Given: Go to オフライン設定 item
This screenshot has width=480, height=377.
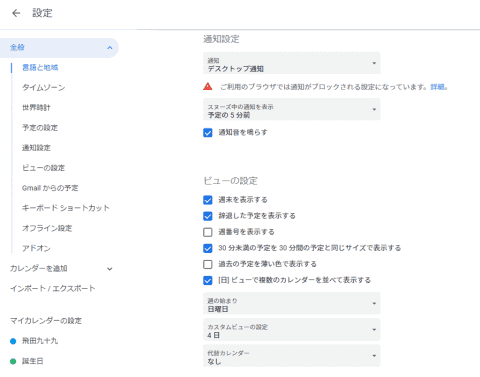Looking at the screenshot, I should (47, 228).
